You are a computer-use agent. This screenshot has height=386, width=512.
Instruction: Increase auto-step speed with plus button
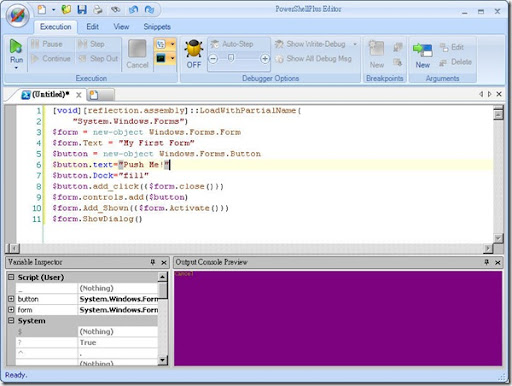coord(265,59)
